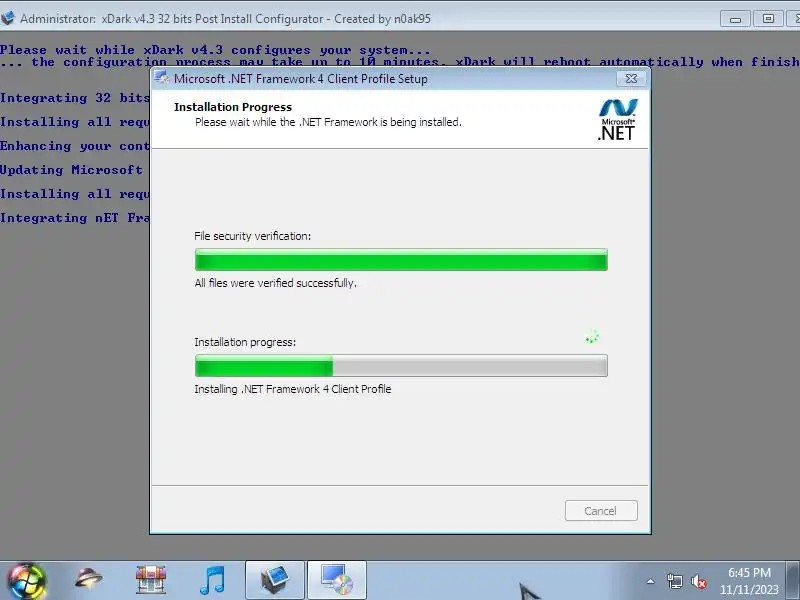Click the xDark configurator title bar icon

coord(8,18)
